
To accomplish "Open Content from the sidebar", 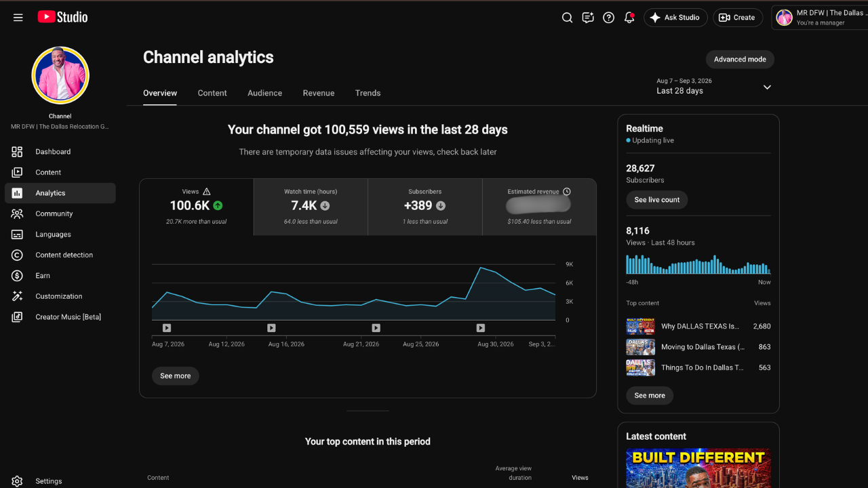I will (60, 172).
